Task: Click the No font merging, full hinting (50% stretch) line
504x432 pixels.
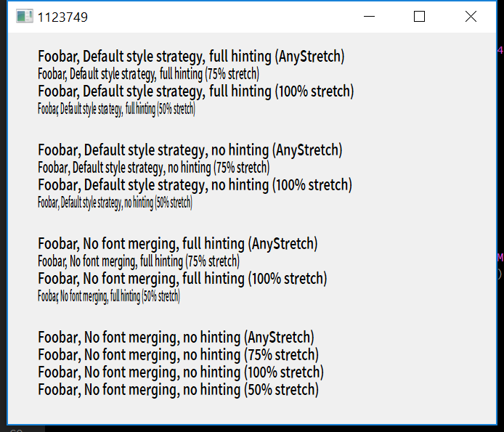Action: 109,296
